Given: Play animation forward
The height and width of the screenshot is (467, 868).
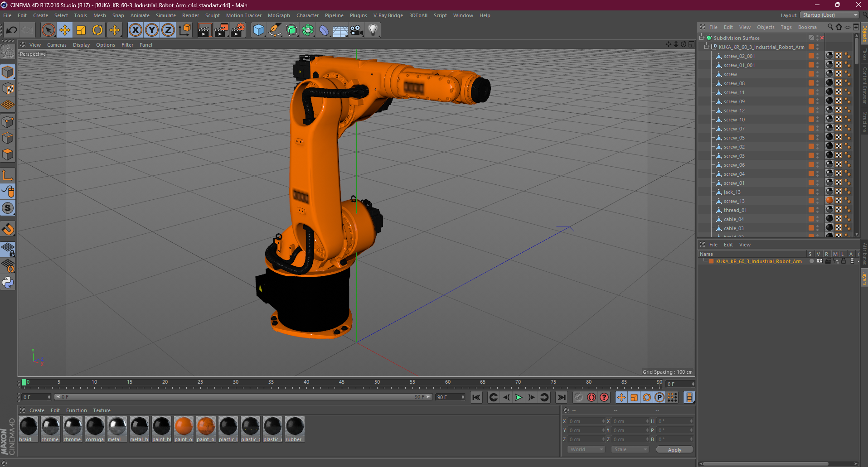Looking at the screenshot, I should click(x=519, y=397).
